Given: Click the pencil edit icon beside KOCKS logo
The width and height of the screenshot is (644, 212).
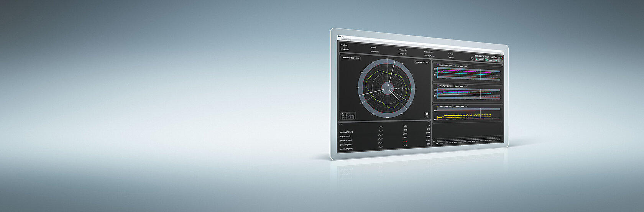Looking at the screenshot, I should point(472,59).
